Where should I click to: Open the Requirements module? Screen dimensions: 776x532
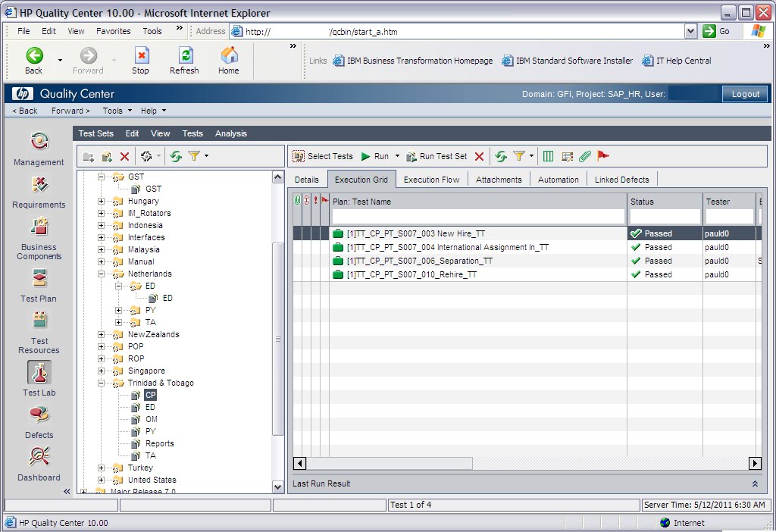click(39, 191)
